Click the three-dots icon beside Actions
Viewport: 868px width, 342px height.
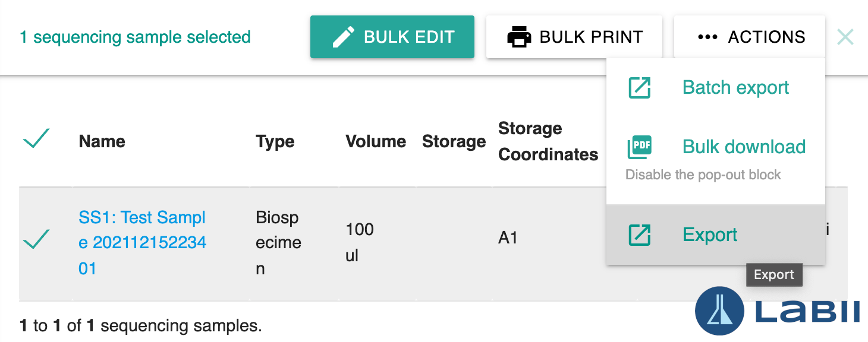coord(707,37)
